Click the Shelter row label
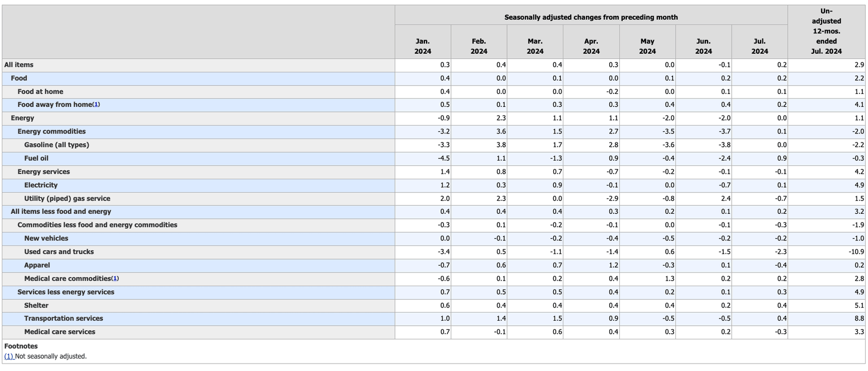The height and width of the screenshot is (371, 868). click(36, 305)
